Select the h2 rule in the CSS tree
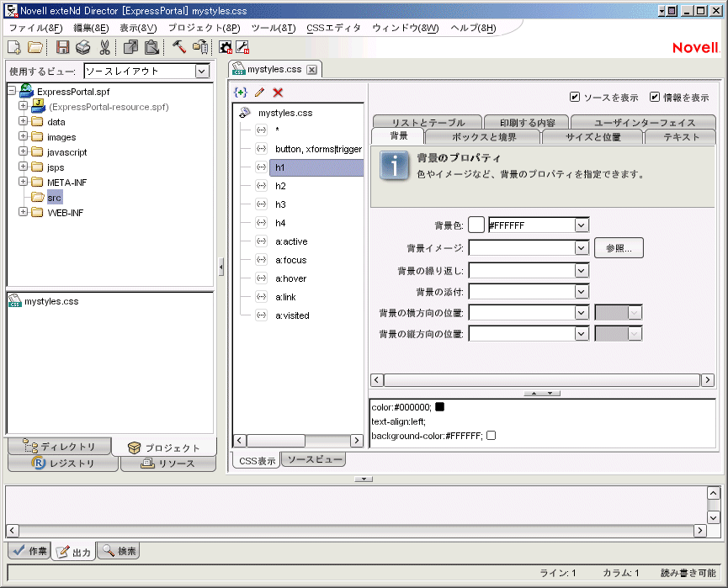This screenshot has width=728, height=588. (x=280, y=186)
